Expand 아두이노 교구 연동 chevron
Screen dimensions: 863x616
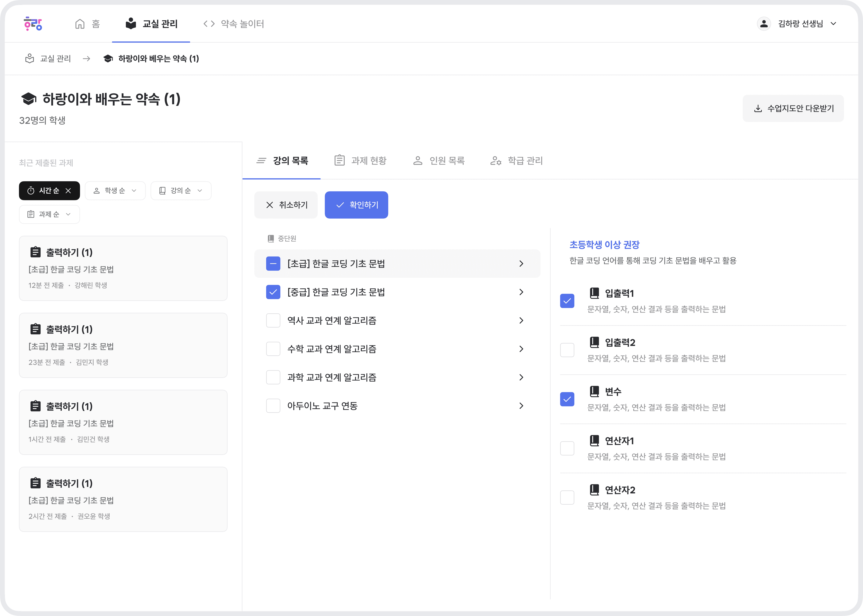tap(521, 406)
